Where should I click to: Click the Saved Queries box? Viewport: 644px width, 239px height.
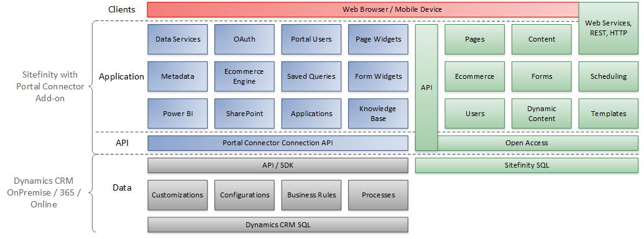click(311, 76)
